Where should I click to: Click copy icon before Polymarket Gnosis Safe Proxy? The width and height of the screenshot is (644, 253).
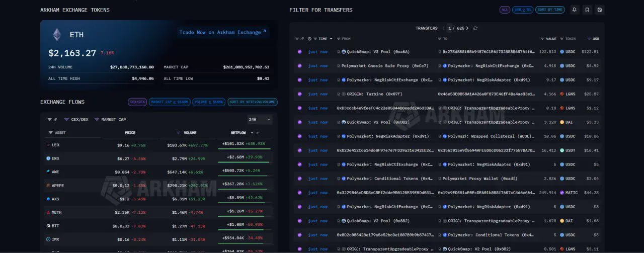[339, 66]
